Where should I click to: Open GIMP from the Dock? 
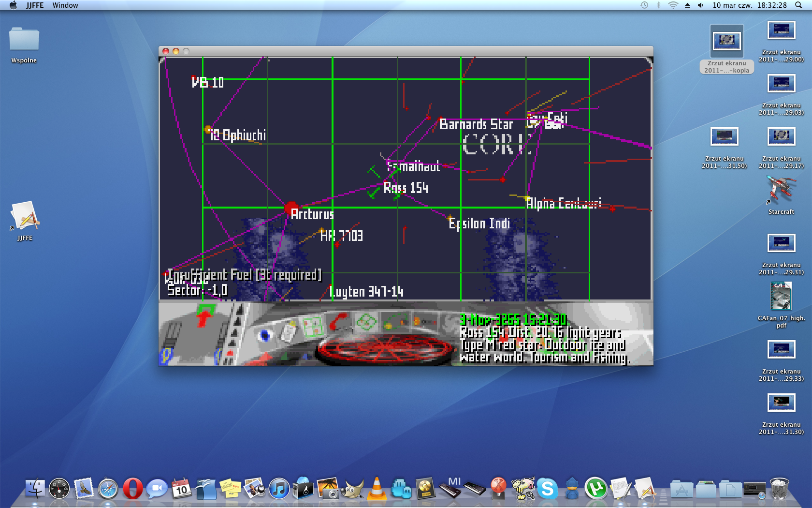click(x=352, y=489)
